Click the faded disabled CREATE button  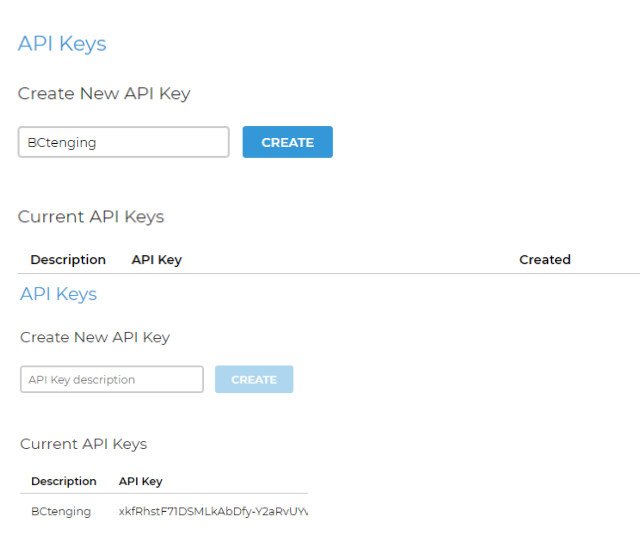(254, 380)
